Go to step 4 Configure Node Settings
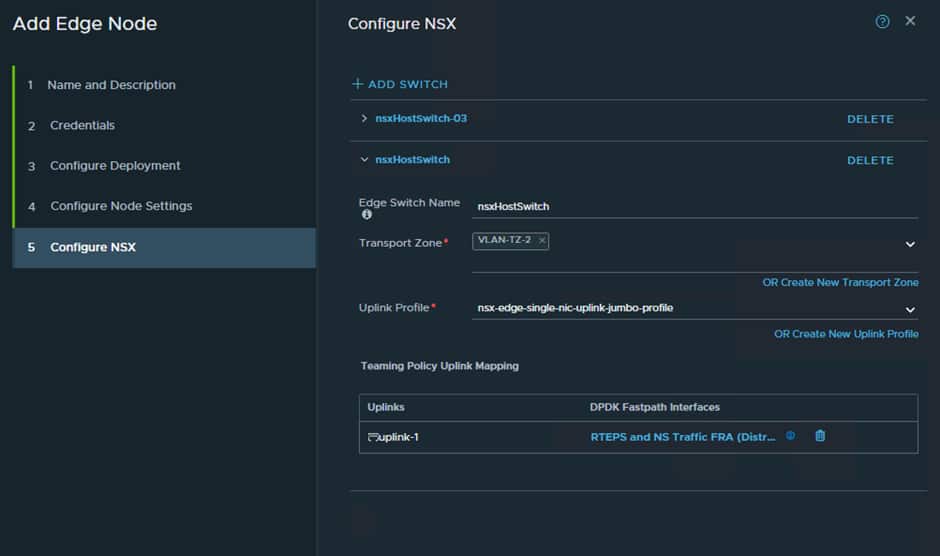940x556 pixels. (x=110, y=206)
